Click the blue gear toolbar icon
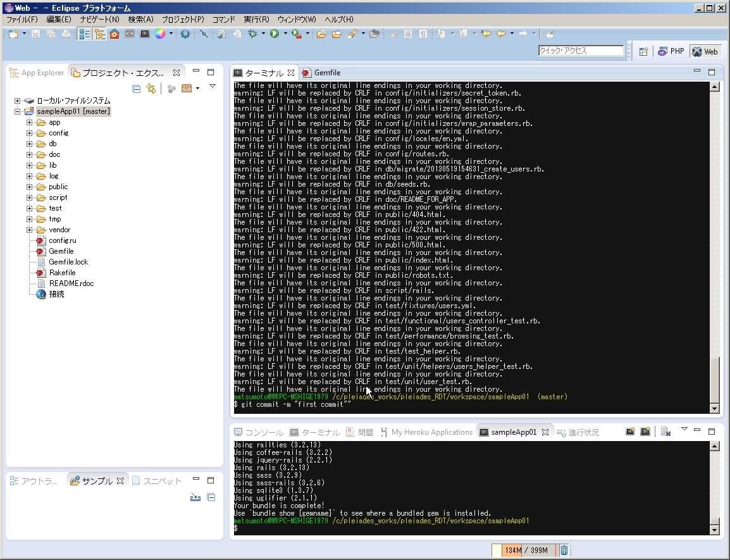Image resolution: width=730 pixels, height=560 pixels. point(185,34)
